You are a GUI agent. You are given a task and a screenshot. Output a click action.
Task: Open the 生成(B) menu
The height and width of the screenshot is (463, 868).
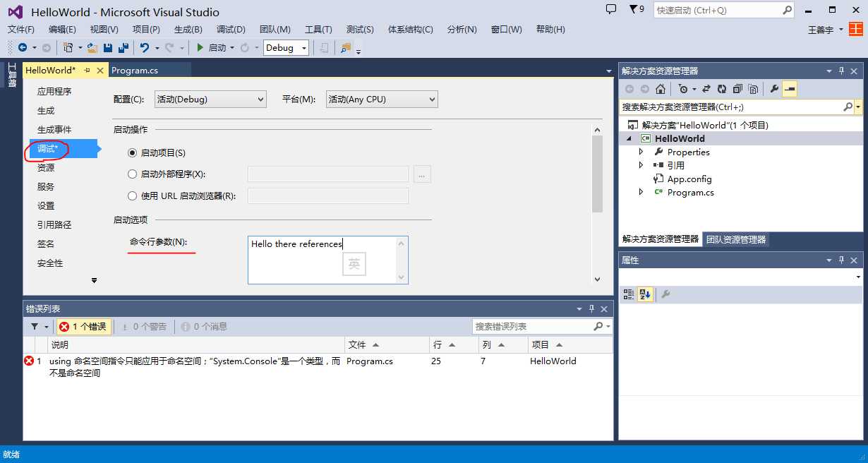pos(188,29)
